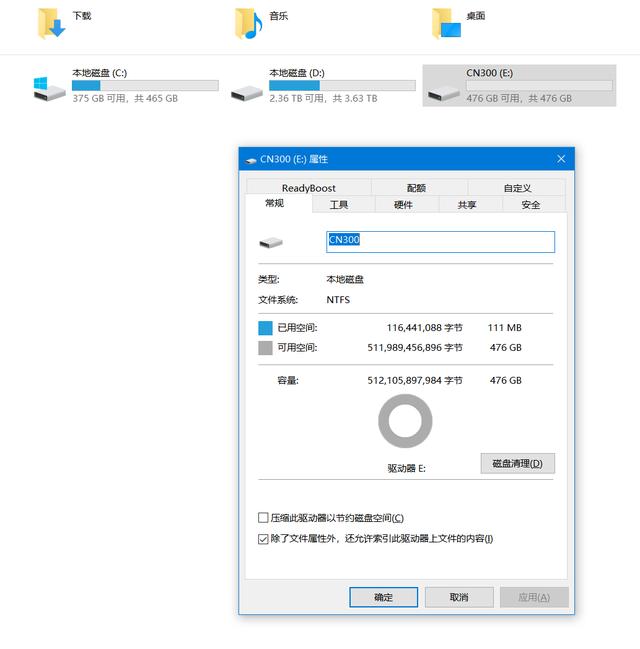Uncheck the file content indexing checkbox
Viewport: 640px width, 649px height.
click(x=263, y=539)
